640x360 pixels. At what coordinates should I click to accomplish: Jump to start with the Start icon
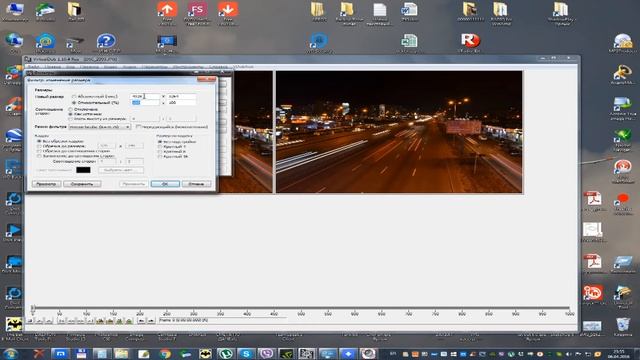pos(61,321)
